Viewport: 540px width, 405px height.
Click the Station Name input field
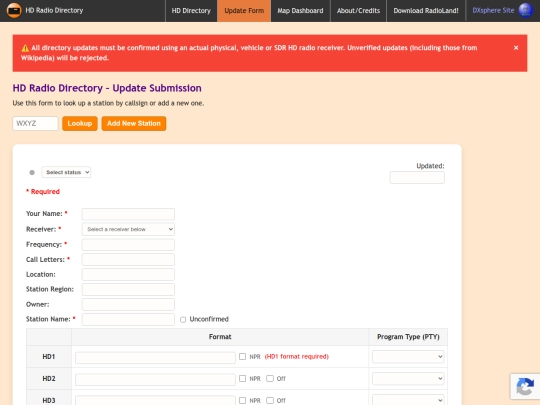click(128, 320)
